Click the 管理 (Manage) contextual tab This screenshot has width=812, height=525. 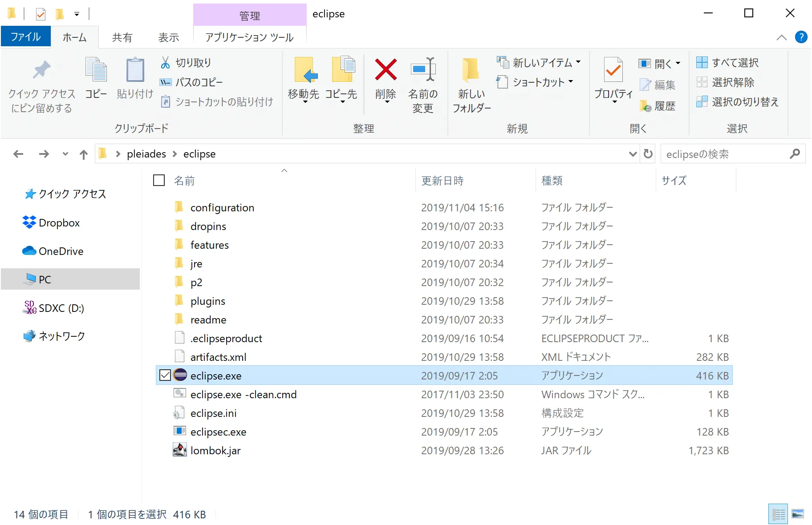(249, 16)
